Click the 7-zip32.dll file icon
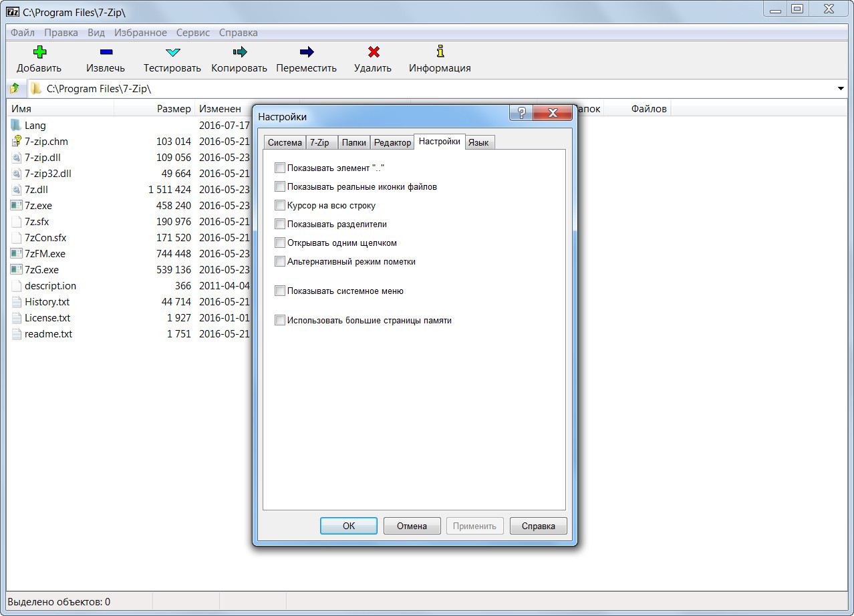The height and width of the screenshot is (616, 854). pos(17,173)
